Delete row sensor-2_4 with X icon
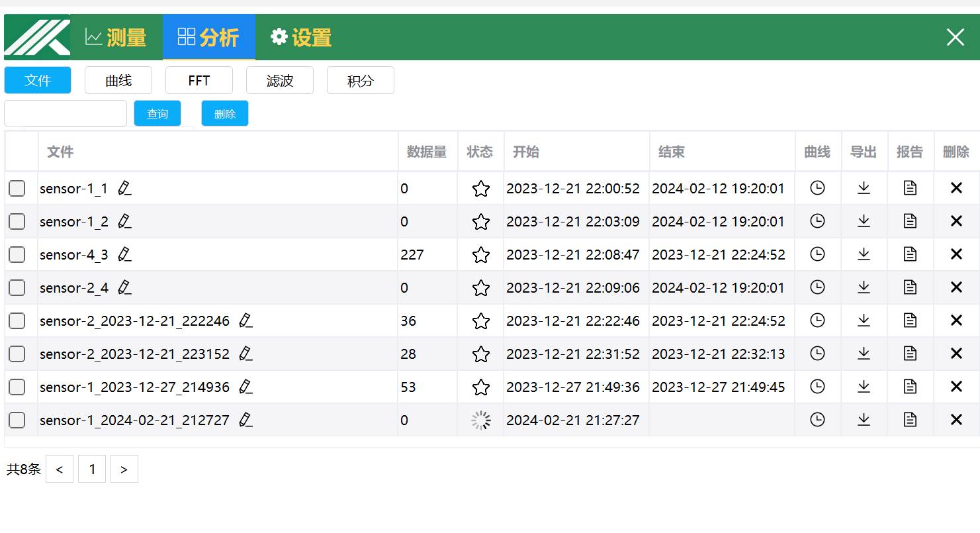 (956, 287)
